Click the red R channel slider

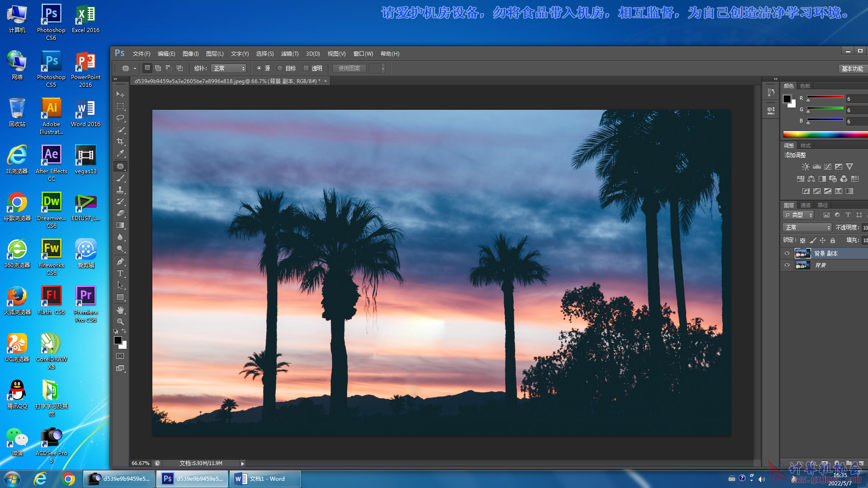click(825, 97)
